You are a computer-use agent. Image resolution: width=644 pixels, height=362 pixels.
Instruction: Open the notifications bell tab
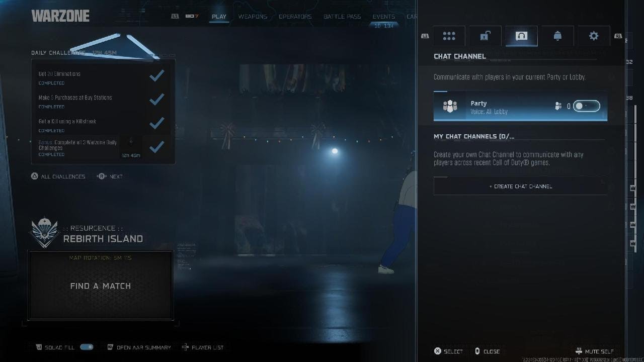point(557,36)
